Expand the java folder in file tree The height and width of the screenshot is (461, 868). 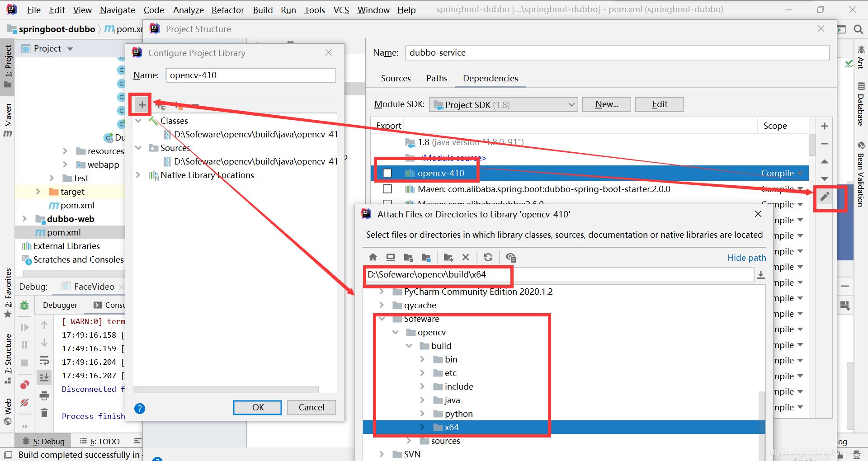422,400
